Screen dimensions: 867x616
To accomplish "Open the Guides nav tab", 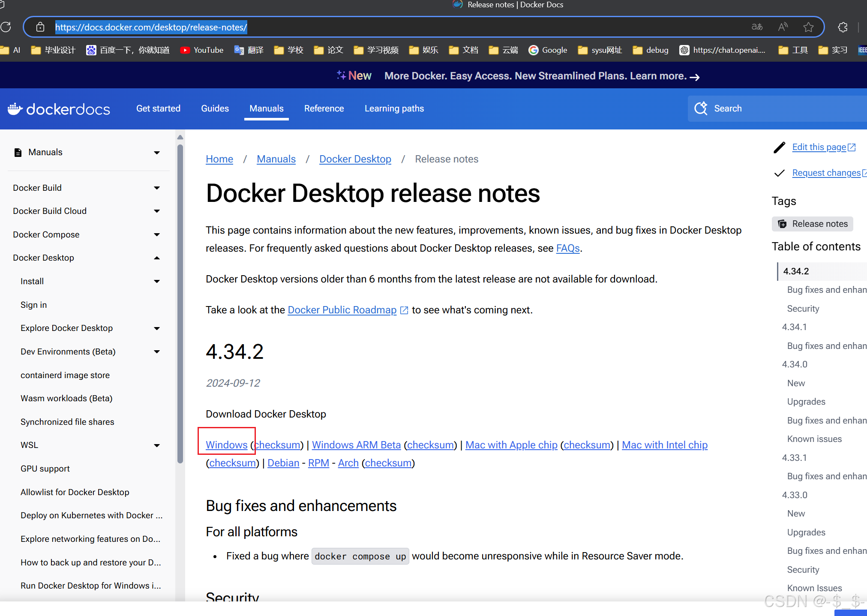I will (x=215, y=108).
